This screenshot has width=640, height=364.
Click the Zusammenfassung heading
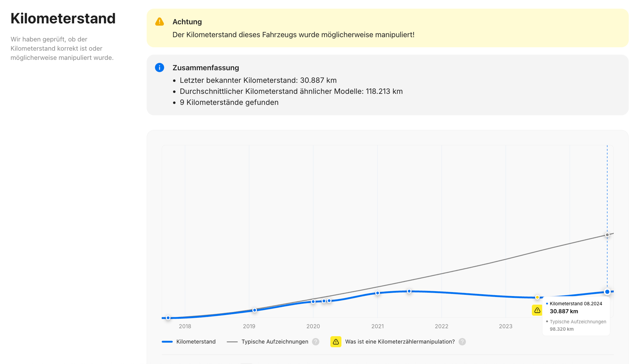(206, 67)
